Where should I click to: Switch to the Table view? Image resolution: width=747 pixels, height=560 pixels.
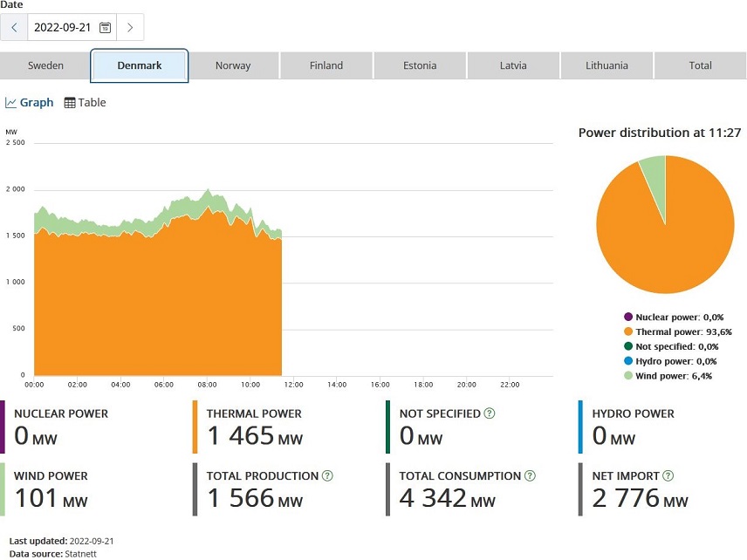(86, 102)
